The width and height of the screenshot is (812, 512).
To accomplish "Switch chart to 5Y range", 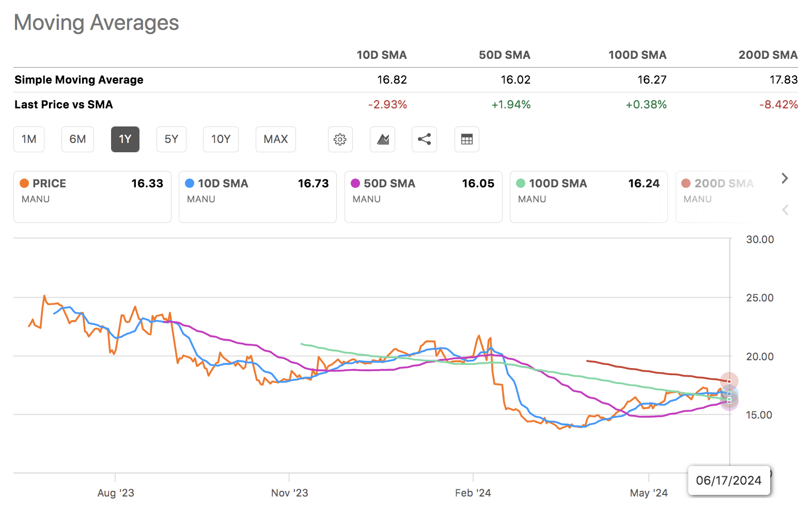I will pyautogui.click(x=171, y=139).
